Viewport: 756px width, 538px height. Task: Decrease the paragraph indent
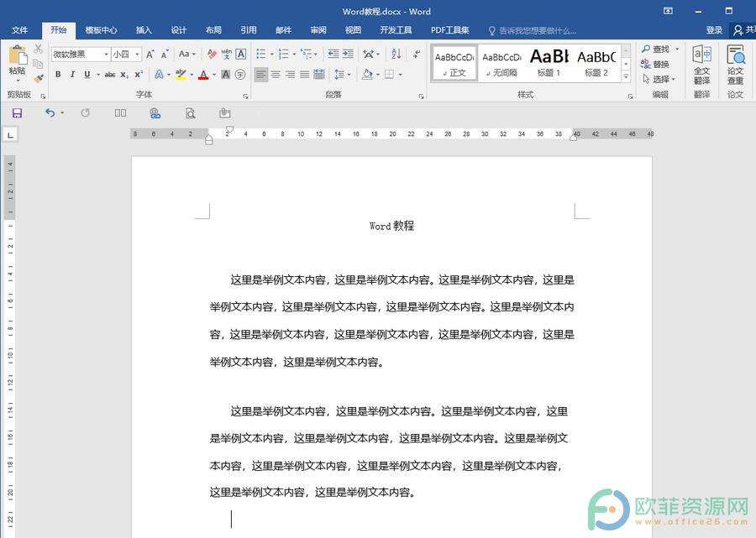click(x=333, y=54)
